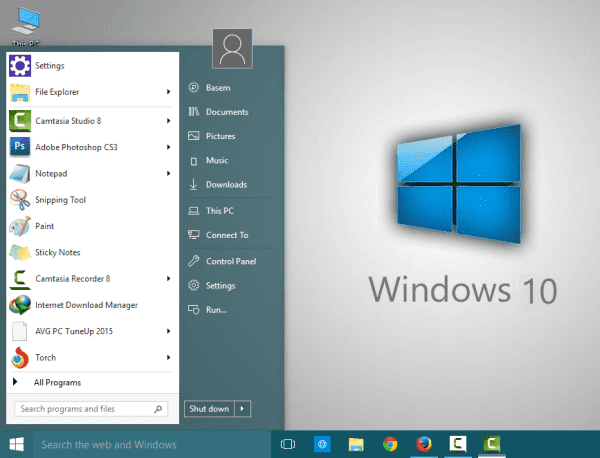The image size is (600, 458).
Task: Expand Notepad recent files arrow
Action: [x=168, y=173]
